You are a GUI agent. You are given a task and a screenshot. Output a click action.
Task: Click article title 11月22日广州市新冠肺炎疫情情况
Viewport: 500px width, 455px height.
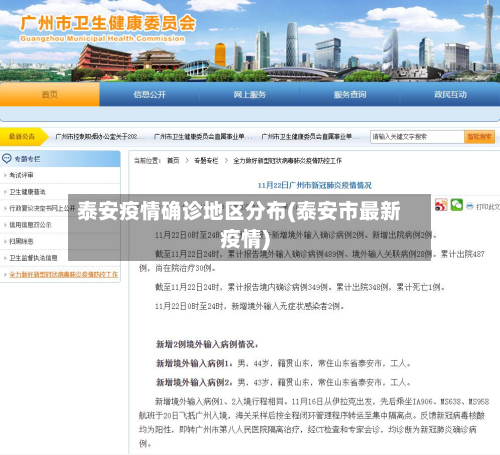coord(315,185)
